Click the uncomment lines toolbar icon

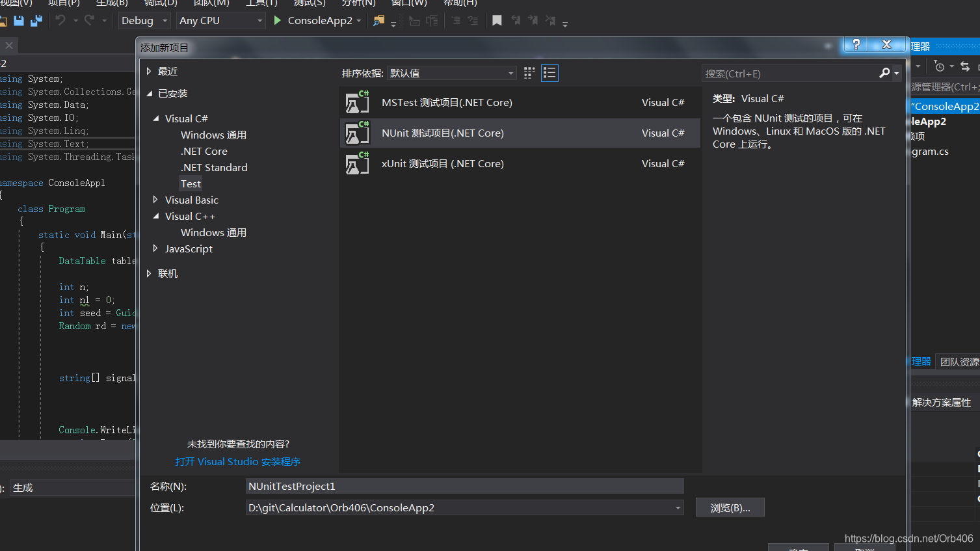473,21
